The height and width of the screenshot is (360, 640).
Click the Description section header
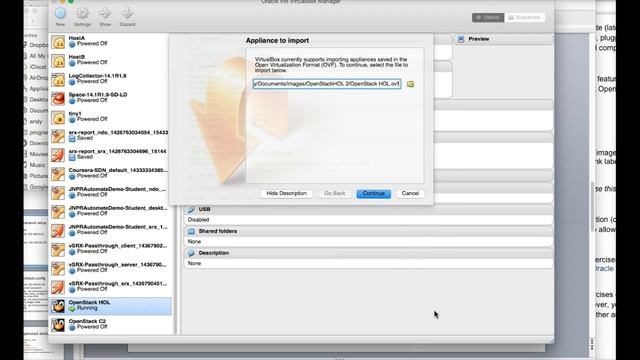click(x=368, y=253)
